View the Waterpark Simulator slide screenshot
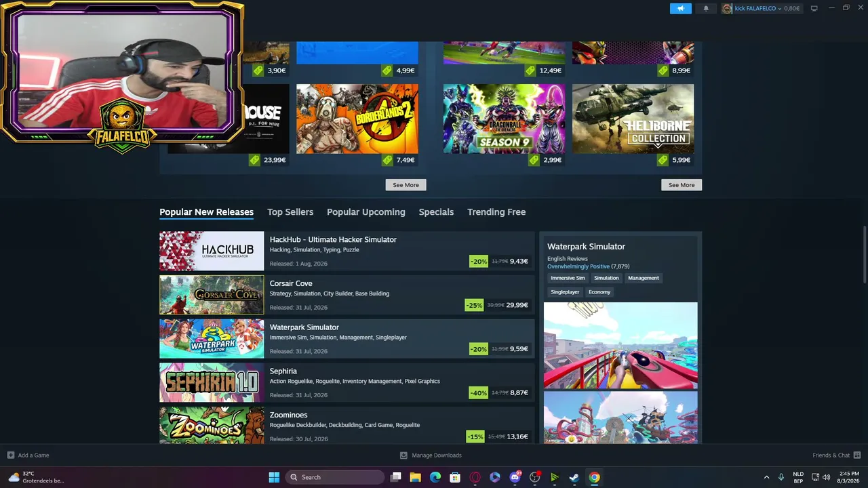This screenshot has height=488, width=868. (620, 346)
